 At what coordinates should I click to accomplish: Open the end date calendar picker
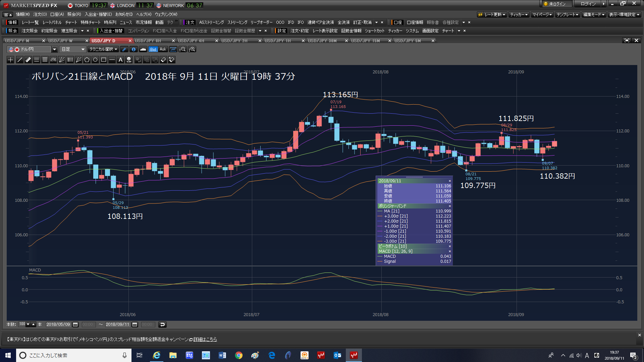(135, 324)
